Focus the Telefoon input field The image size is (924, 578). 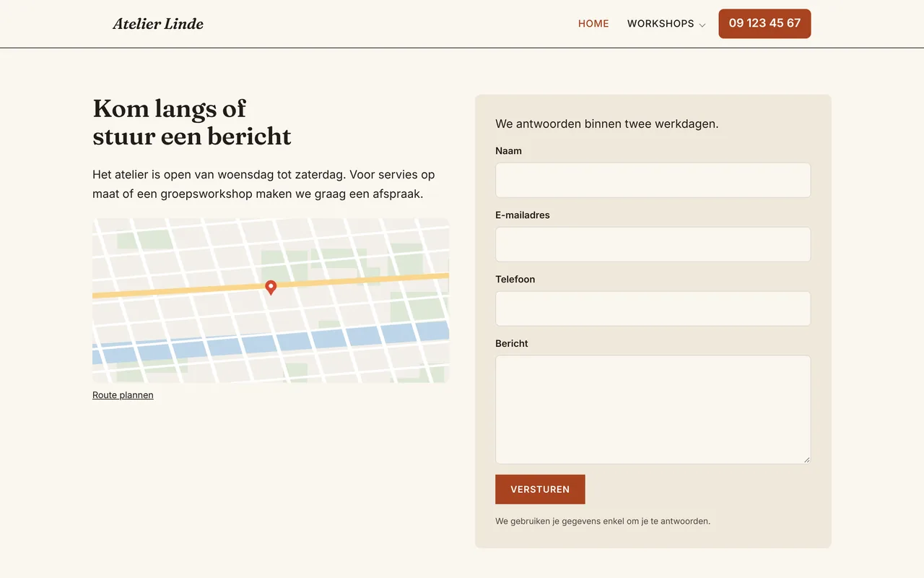653,309
